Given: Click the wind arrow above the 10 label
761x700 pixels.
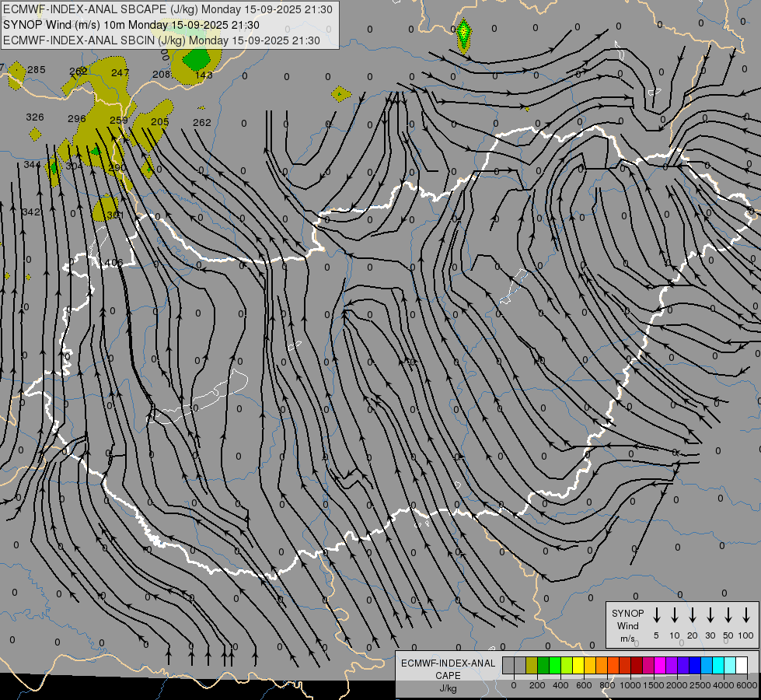Looking at the screenshot, I should (x=675, y=615).
